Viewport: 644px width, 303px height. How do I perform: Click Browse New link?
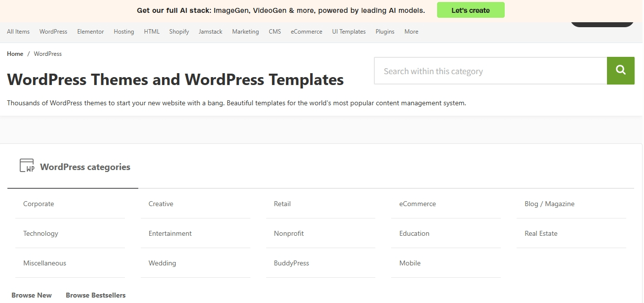point(32,295)
